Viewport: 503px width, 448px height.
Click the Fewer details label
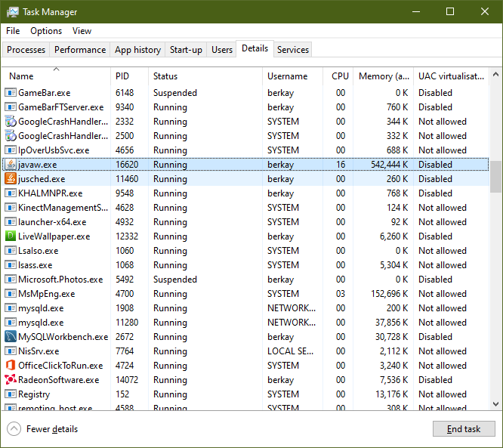click(x=52, y=429)
